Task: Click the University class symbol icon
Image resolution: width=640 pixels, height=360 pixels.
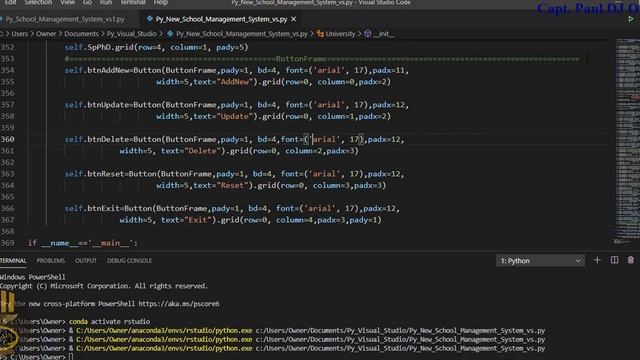Action: click(x=320, y=34)
